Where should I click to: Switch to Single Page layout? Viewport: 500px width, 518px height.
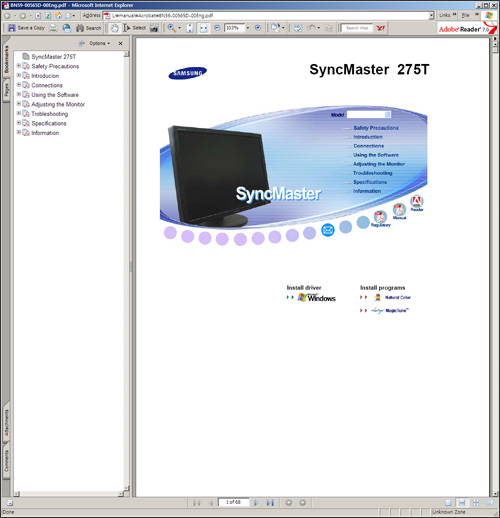[x=448, y=502]
